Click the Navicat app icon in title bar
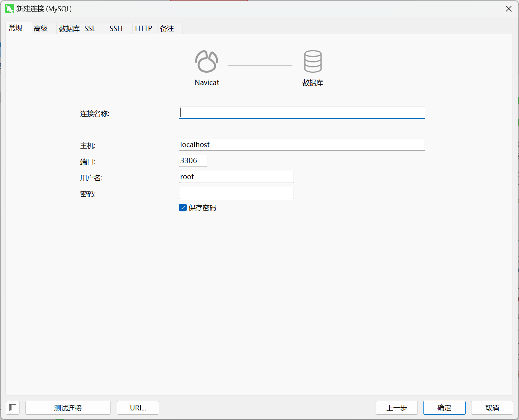519x420 pixels. (10, 8)
